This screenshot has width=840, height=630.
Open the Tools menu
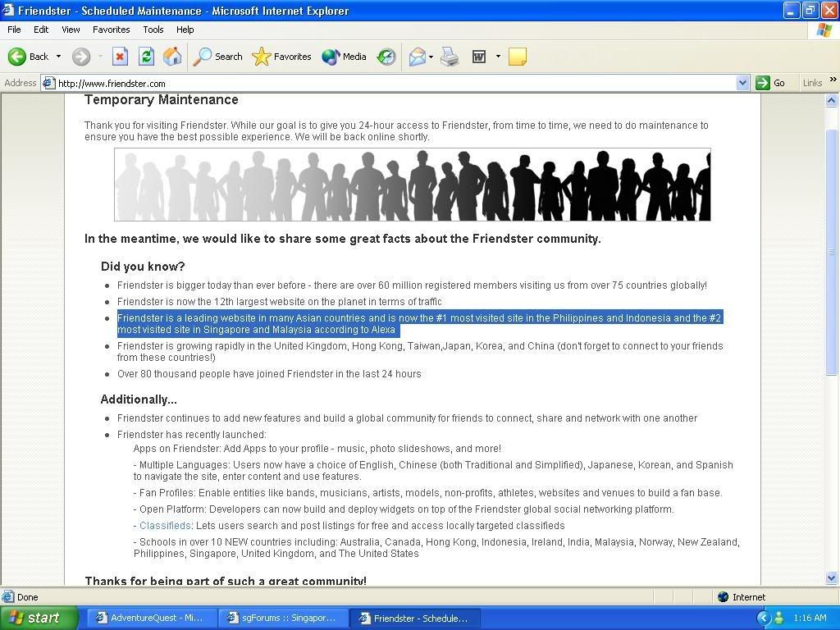click(x=153, y=30)
